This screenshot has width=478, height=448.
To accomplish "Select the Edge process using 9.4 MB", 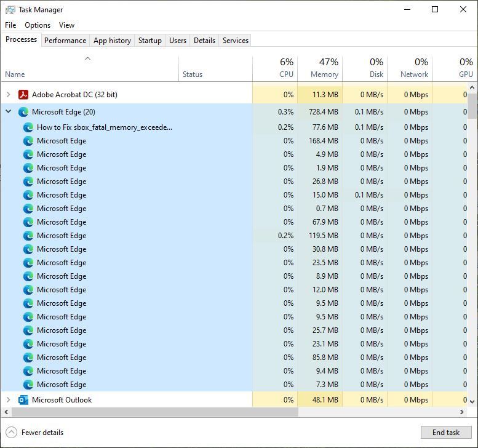I will coord(234,371).
